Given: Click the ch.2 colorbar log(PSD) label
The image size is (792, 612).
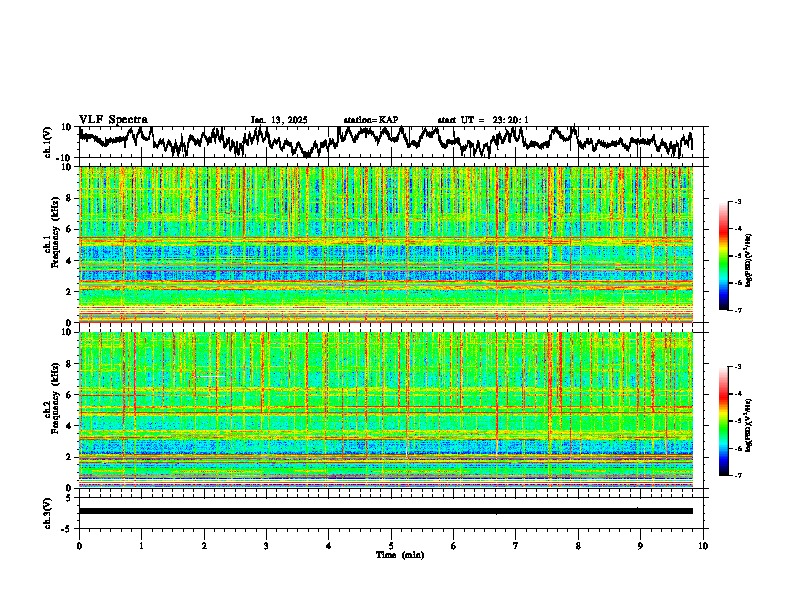Looking at the screenshot, I should point(748,425).
